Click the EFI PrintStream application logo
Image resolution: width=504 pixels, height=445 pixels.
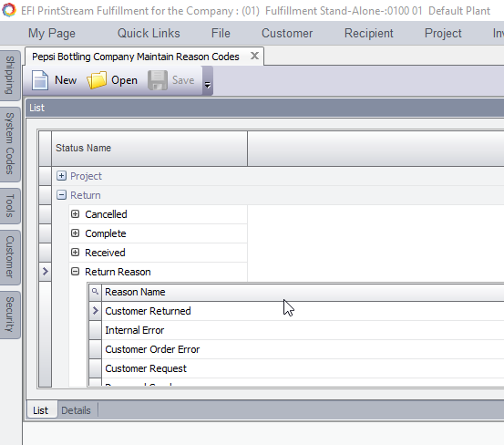point(9,10)
